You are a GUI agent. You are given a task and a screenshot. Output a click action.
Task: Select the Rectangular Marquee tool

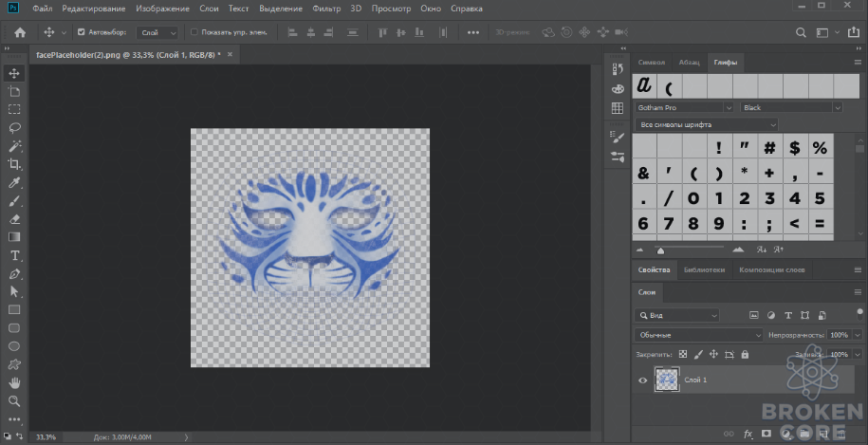point(14,109)
